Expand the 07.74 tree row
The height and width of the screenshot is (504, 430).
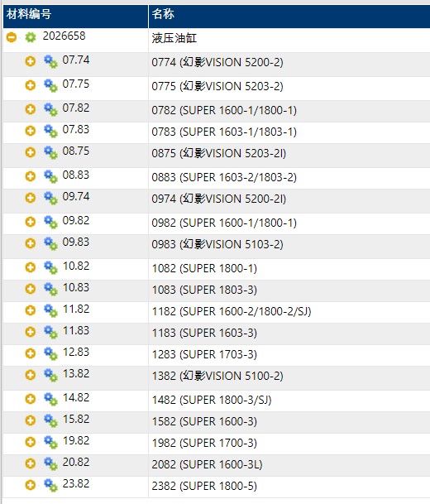point(31,61)
